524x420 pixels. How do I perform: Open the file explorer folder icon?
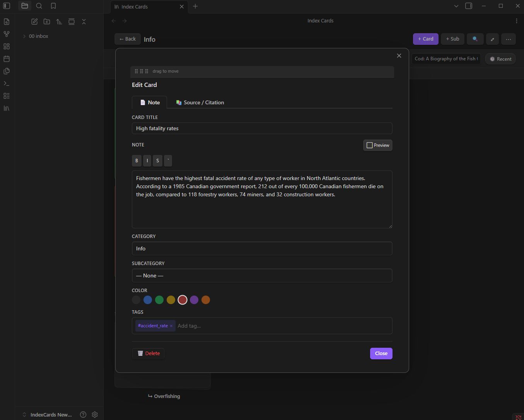click(25, 6)
